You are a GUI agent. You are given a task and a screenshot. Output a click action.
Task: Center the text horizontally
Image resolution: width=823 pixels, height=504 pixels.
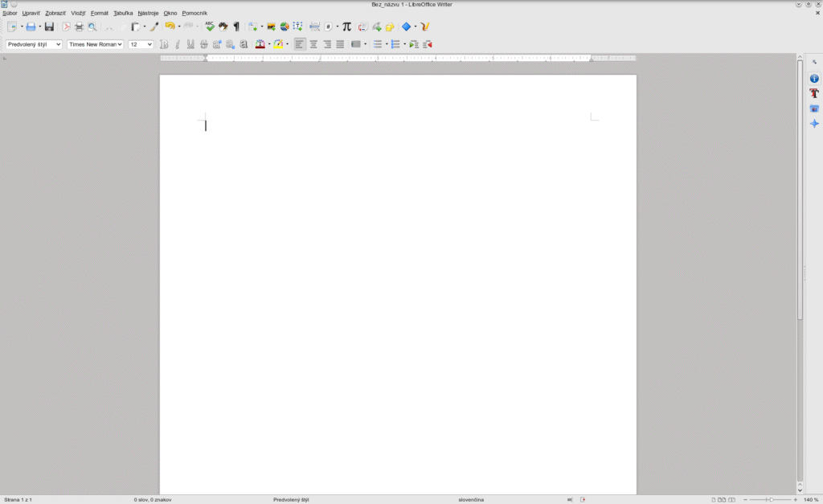313,45
